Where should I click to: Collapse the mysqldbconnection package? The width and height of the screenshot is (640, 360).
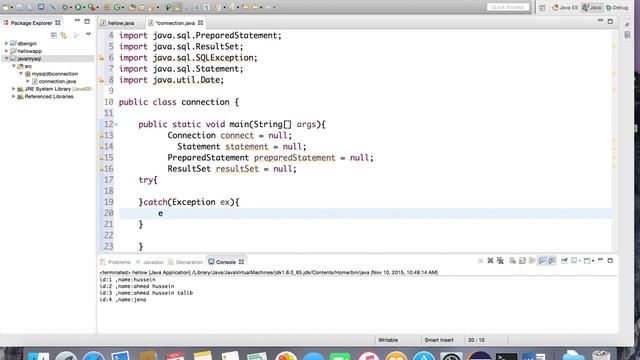(x=21, y=73)
